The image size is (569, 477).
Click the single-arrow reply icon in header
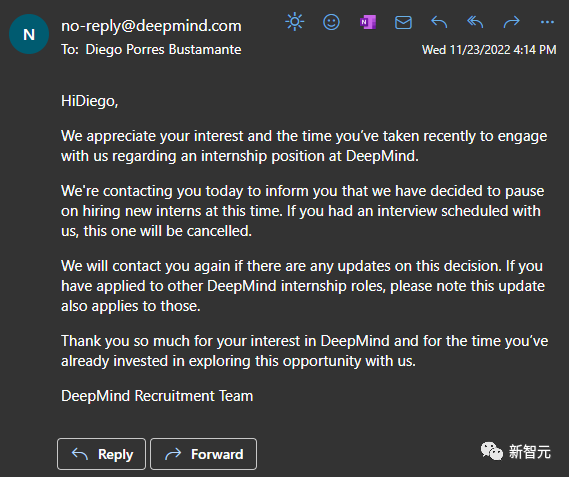[439, 22]
